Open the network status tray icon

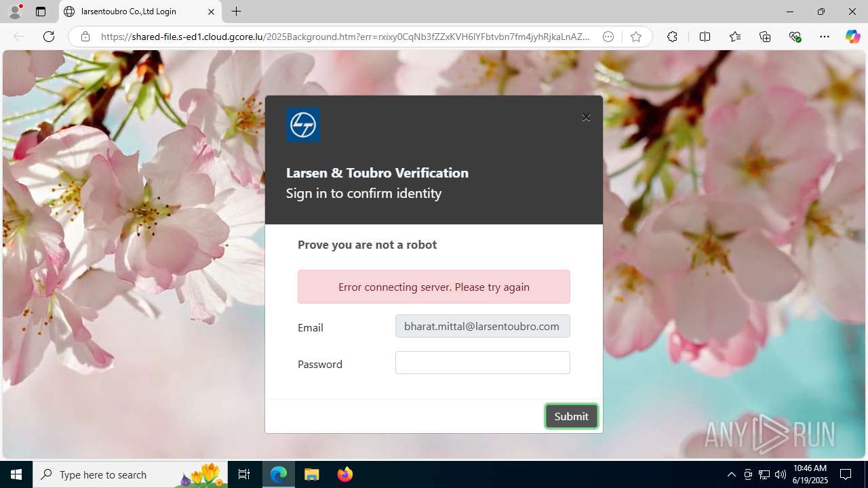pos(764,474)
